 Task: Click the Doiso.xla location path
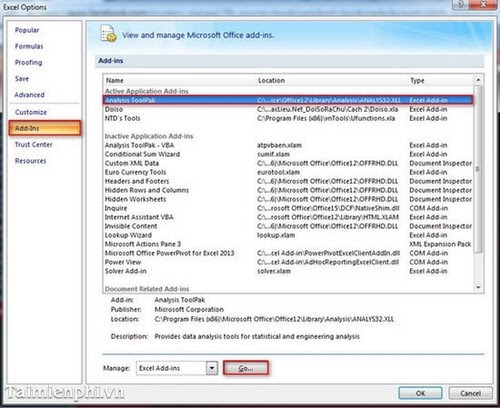327,109
